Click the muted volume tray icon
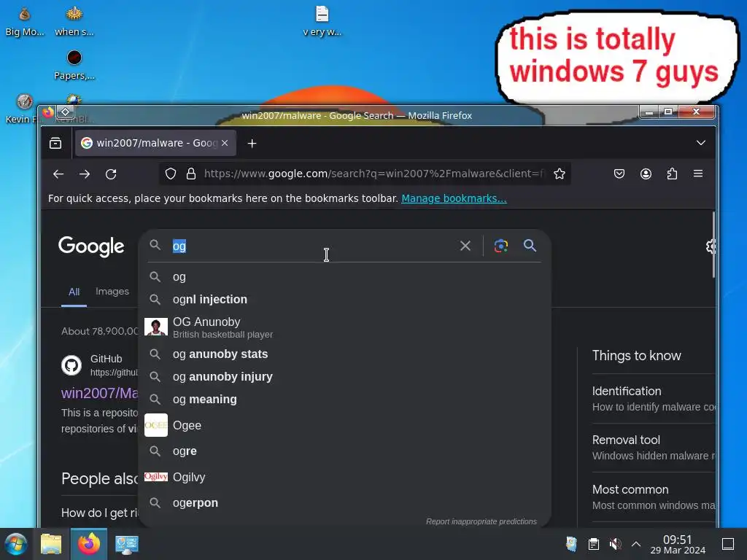Image resolution: width=747 pixels, height=560 pixels. [615, 544]
